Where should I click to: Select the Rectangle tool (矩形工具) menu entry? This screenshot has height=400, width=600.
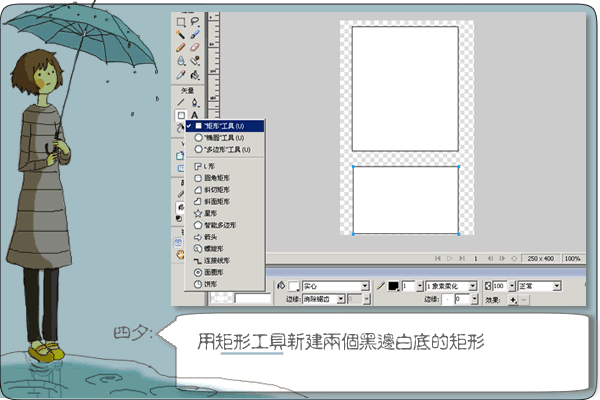click(x=218, y=126)
